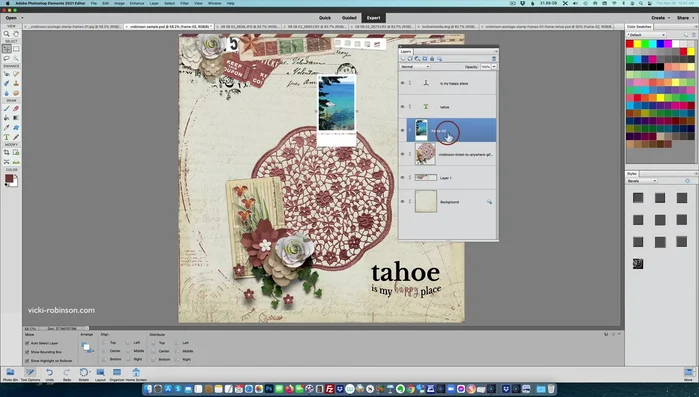Select the Spot Healing Brush tool
The width and height of the screenshot is (699, 397).
pyautogui.click(x=16, y=74)
